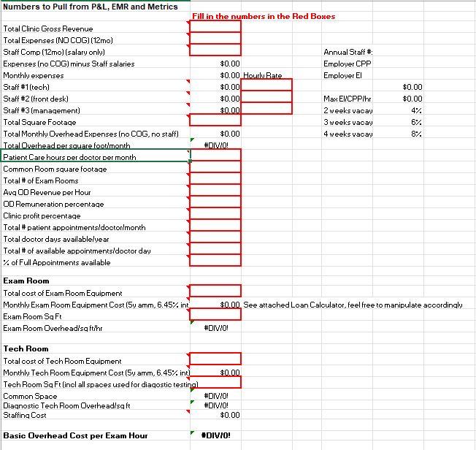
Task: Click the Avg OD Revenue per Hour box
Action: pos(215,191)
